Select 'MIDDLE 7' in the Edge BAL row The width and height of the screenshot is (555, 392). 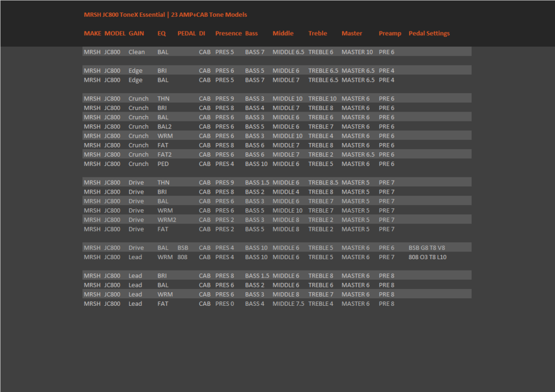[x=286, y=80]
